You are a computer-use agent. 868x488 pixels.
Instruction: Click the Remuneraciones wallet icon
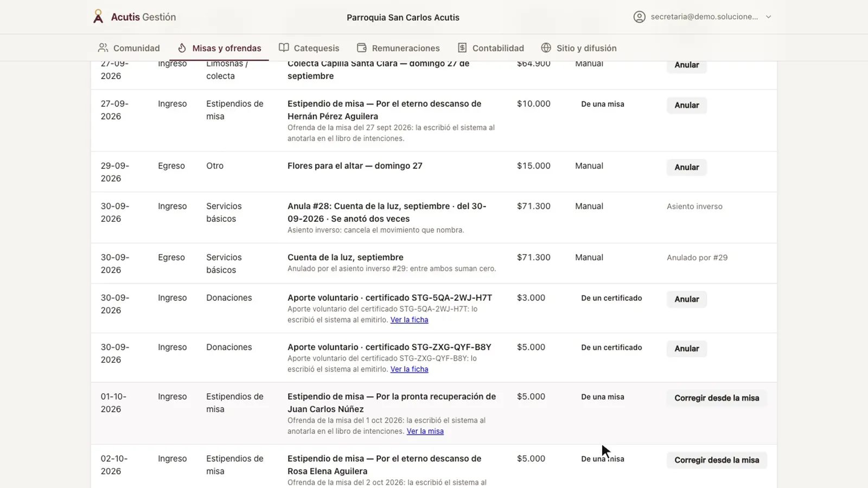tap(362, 48)
